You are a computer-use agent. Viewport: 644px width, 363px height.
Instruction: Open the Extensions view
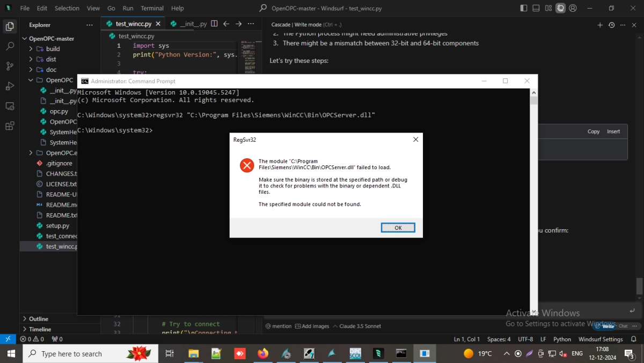coord(10,126)
